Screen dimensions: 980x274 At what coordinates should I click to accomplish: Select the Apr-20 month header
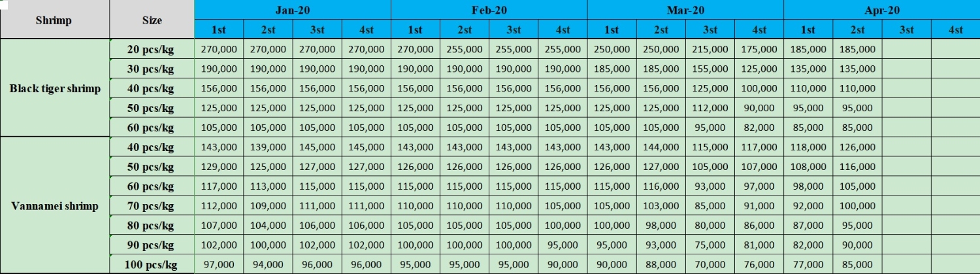click(x=881, y=10)
